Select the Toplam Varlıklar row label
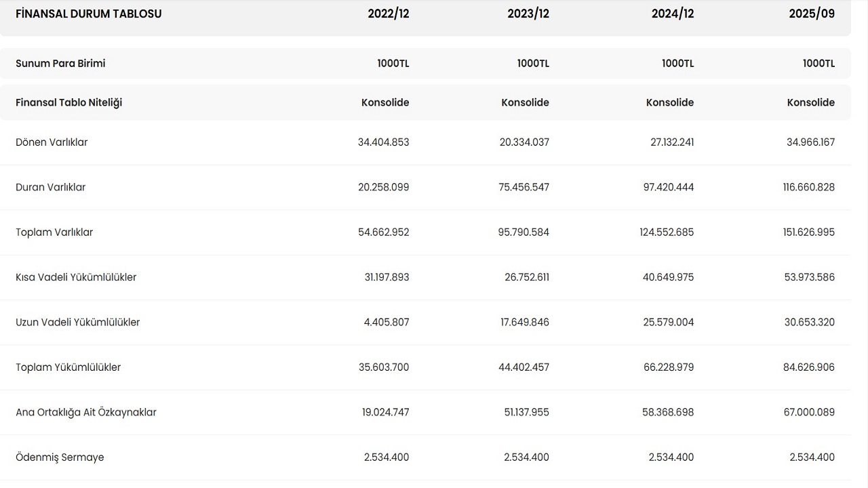The width and height of the screenshot is (868, 488). point(54,232)
